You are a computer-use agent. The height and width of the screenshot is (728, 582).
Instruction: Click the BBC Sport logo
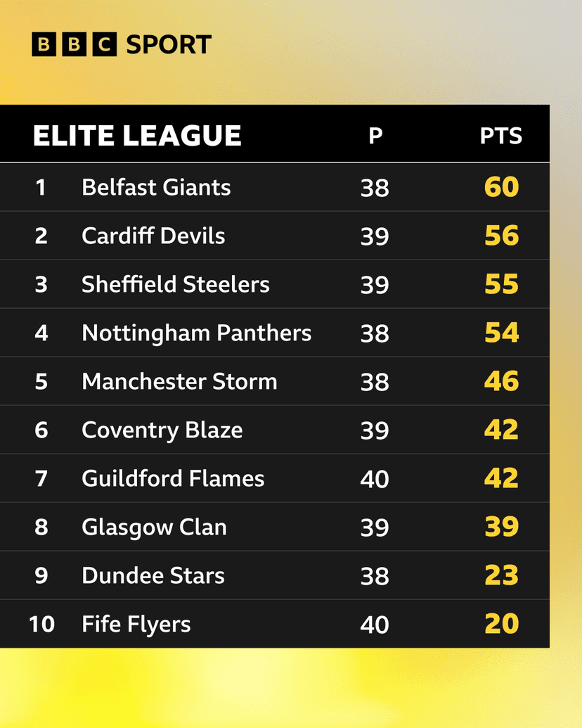121,45
